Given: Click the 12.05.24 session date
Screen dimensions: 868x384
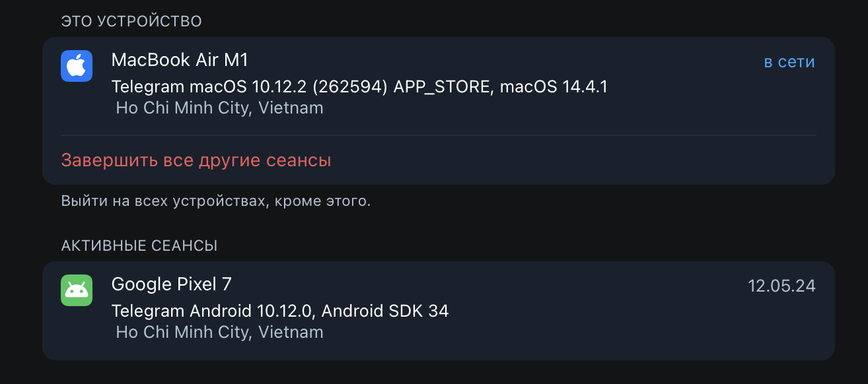Looking at the screenshot, I should point(781,286).
